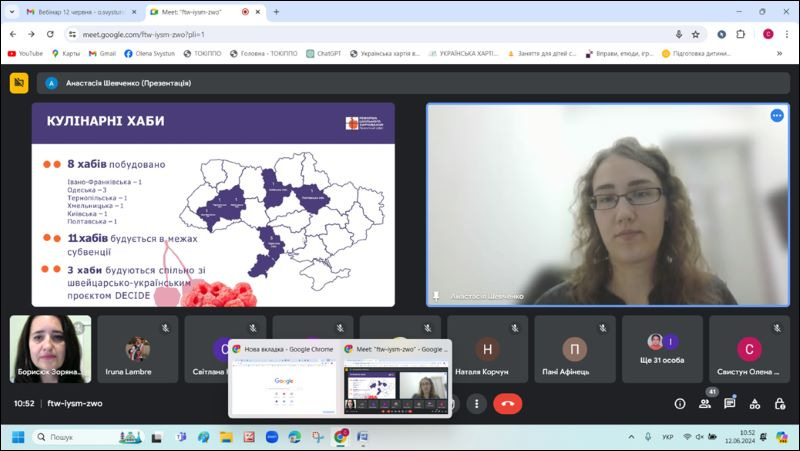Click the taskbar search box Пошук
Viewport: 800px width, 451px height.
[89, 437]
